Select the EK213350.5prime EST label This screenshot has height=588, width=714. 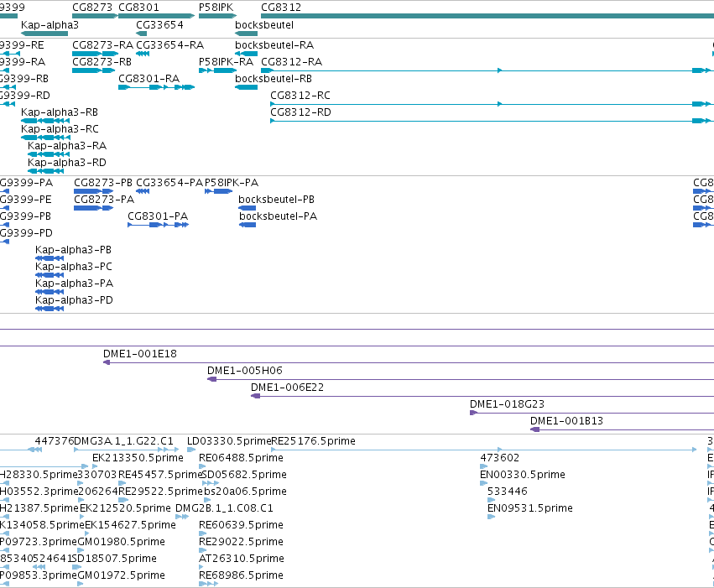[138, 458]
